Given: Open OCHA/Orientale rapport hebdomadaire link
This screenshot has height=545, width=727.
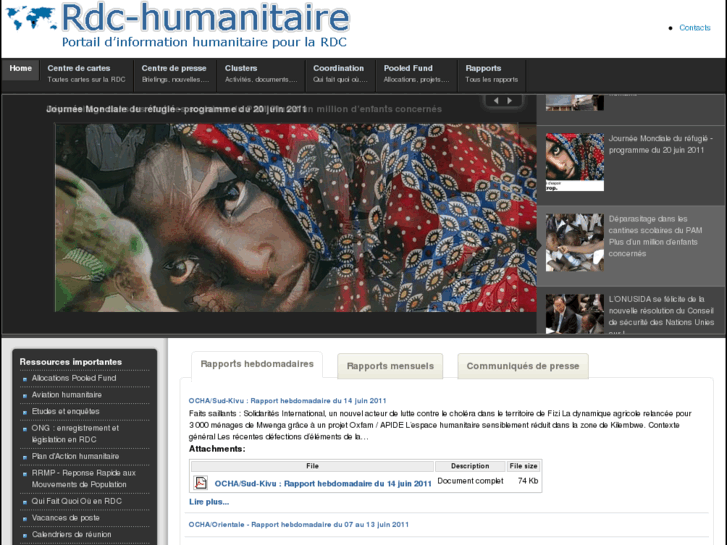Looking at the screenshot, I should (x=299, y=525).
